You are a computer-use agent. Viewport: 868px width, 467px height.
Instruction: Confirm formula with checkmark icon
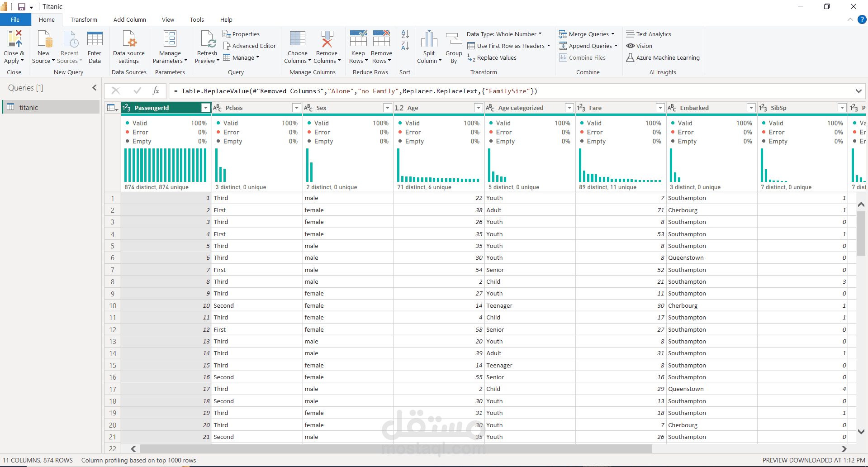click(138, 91)
